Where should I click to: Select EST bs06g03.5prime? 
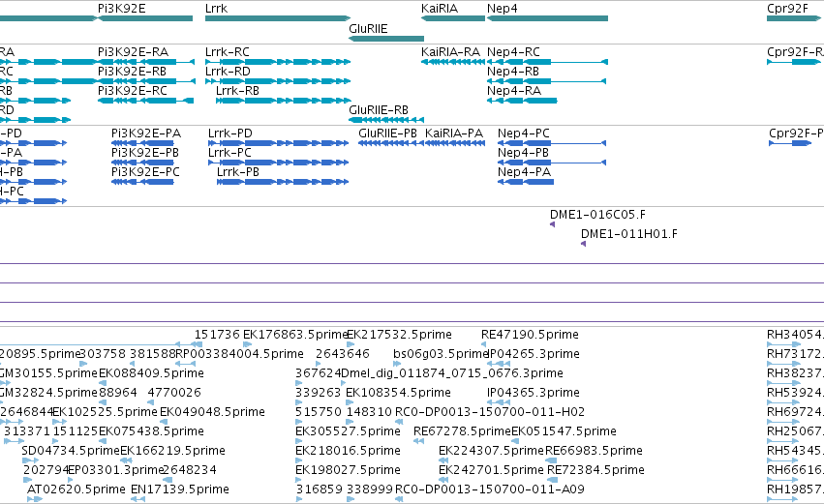click(x=441, y=354)
